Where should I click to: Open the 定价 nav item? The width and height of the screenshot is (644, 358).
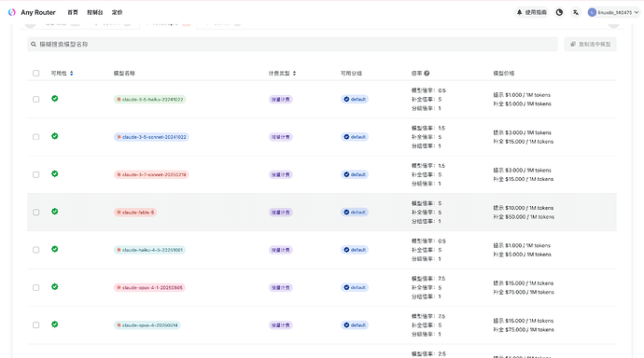pos(117,12)
